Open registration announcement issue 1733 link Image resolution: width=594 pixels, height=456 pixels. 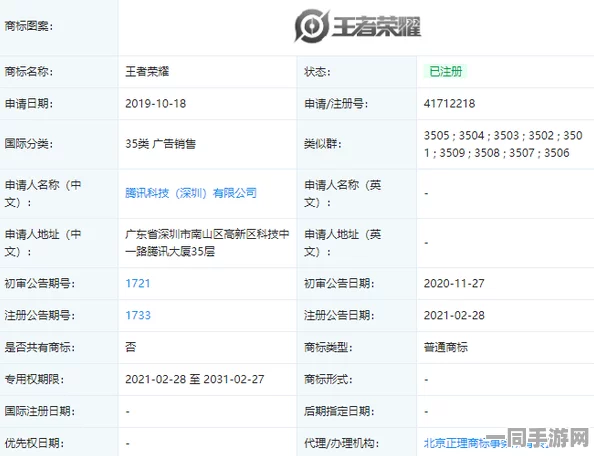pos(138,315)
